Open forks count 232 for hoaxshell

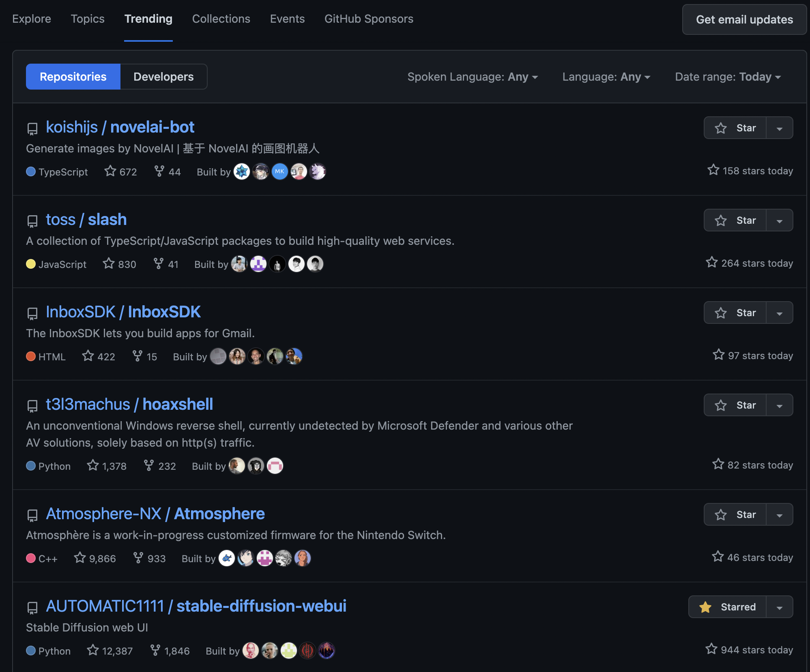(x=160, y=466)
